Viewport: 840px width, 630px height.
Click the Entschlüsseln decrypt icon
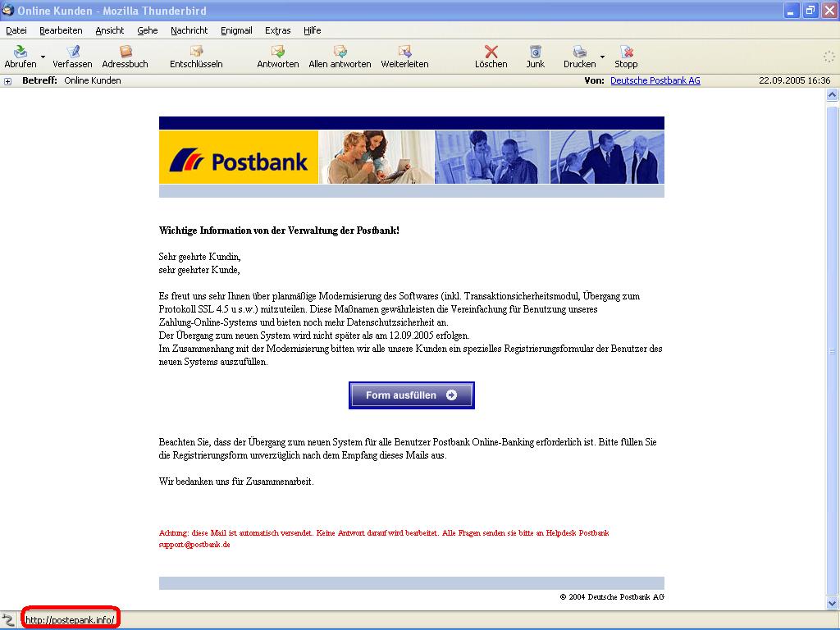coord(196,52)
